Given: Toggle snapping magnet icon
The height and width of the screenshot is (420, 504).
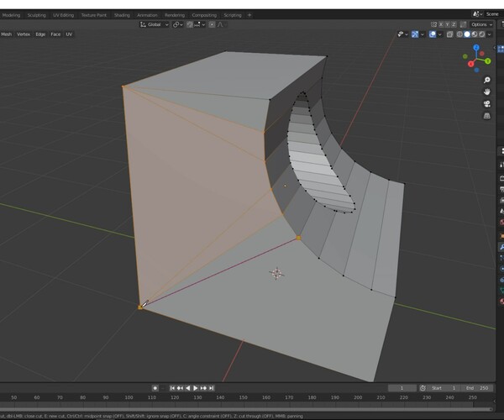Looking at the screenshot, I should (x=190, y=24).
